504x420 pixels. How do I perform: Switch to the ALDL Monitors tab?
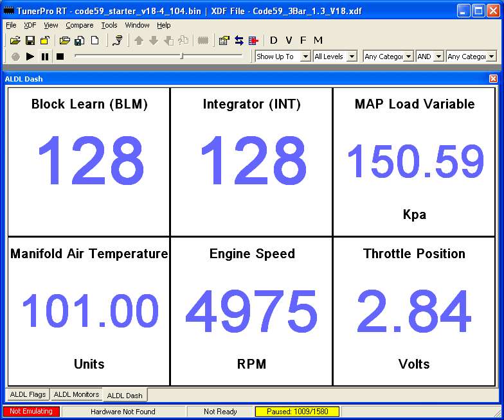point(76,394)
